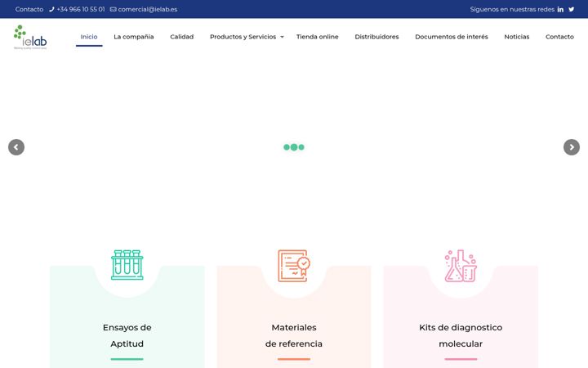588x368 pixels.
Task: Open Materiales de referencia card title
Action: coord(294,335)
